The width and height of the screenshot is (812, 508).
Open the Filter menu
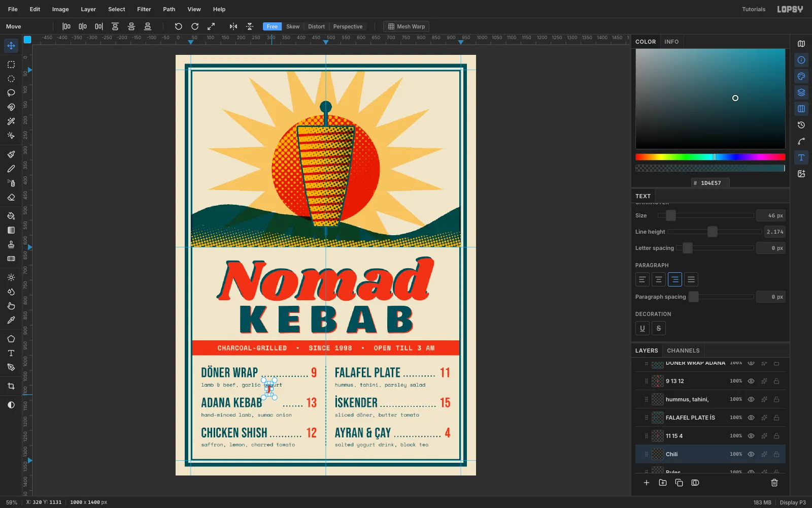pyautogui.click(x=144, y=9)
